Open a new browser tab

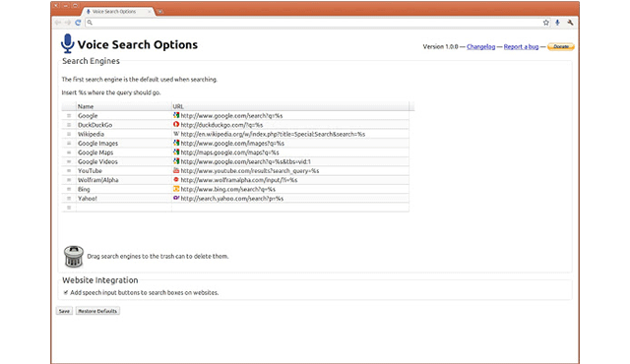(159, 12)
